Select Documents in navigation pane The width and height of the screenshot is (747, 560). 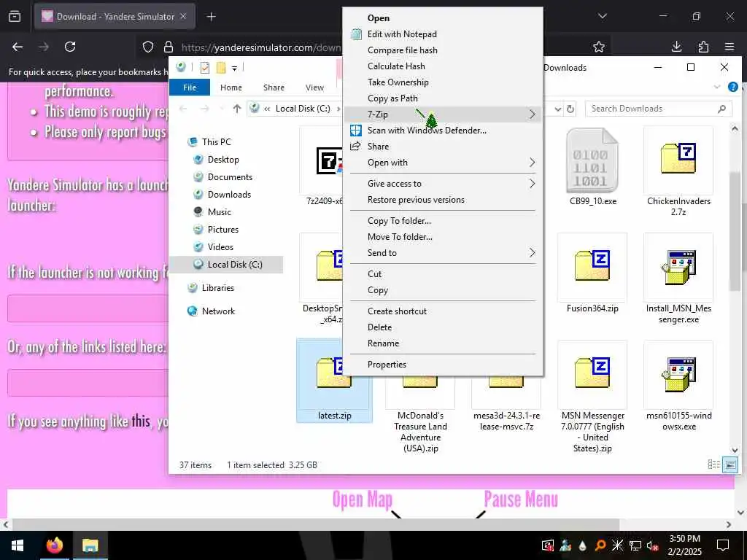click(230, 177)
